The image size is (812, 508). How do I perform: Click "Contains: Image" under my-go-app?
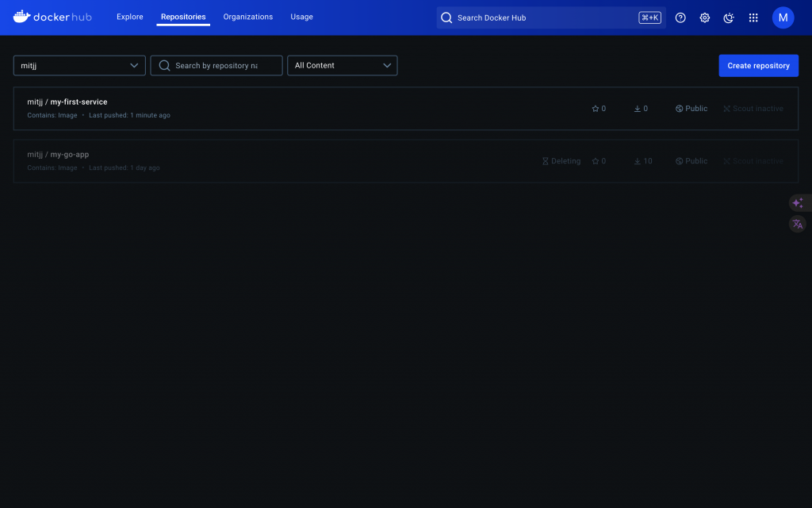(52, 168)
